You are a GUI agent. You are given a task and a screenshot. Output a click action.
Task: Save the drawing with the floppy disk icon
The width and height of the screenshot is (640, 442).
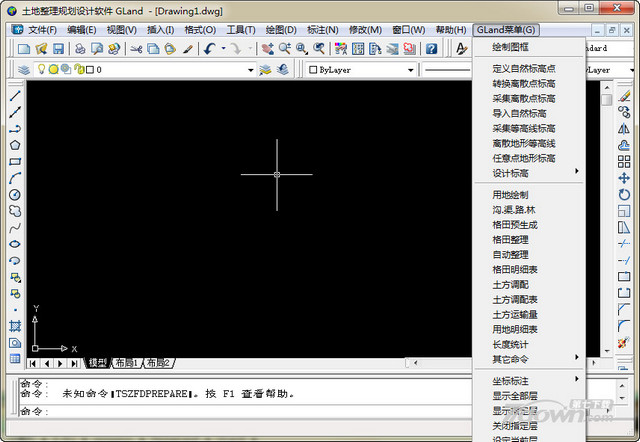pos(58,49)
